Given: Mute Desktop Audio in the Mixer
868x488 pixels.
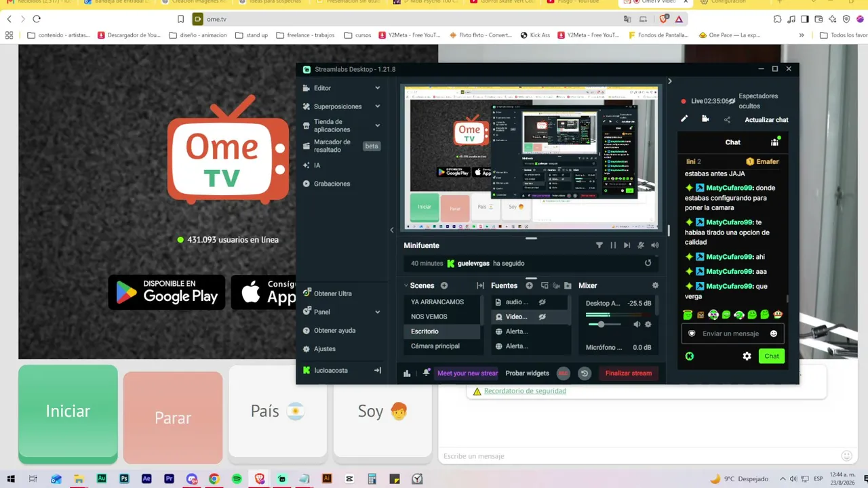Looking at the screenshot, I should pyautogui.click(x=637, y=325).
